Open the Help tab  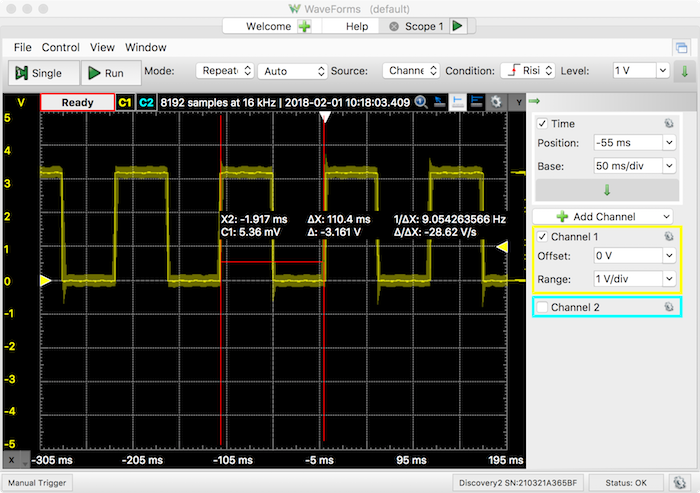pos(357,26)
